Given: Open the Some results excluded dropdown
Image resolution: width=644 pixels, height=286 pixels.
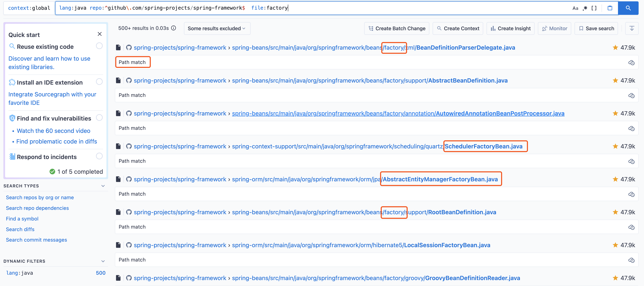Looking at the screenshot, I should pyautogui.click(x=217, y=29).
